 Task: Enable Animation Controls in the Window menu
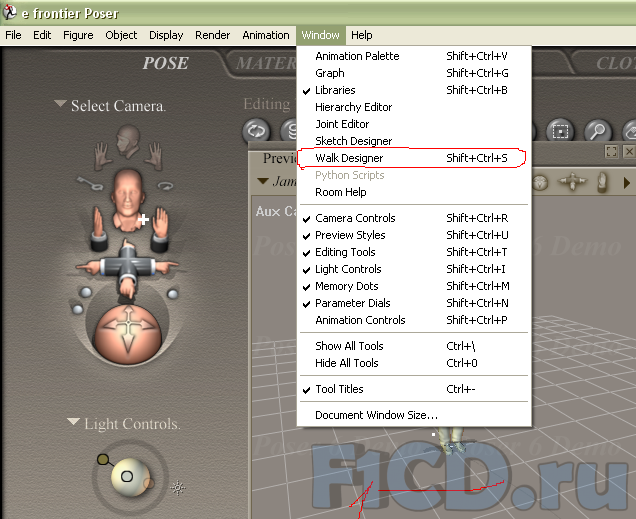pyautogui.click(x=414, y=320)
